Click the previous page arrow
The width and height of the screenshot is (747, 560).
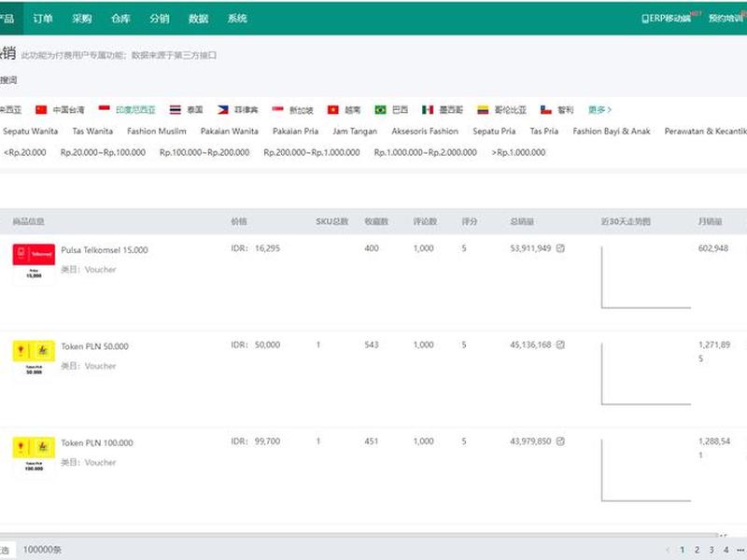pos(668,550)
